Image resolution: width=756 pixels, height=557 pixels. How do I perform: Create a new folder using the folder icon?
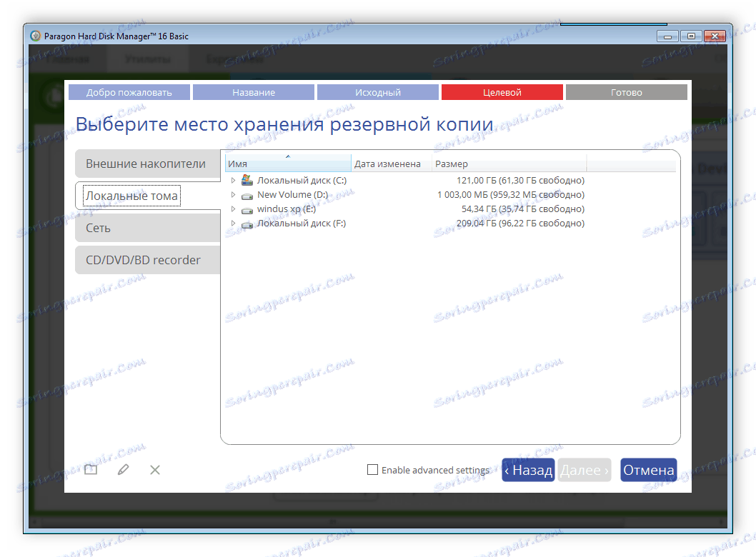click(x=90, y=469)
